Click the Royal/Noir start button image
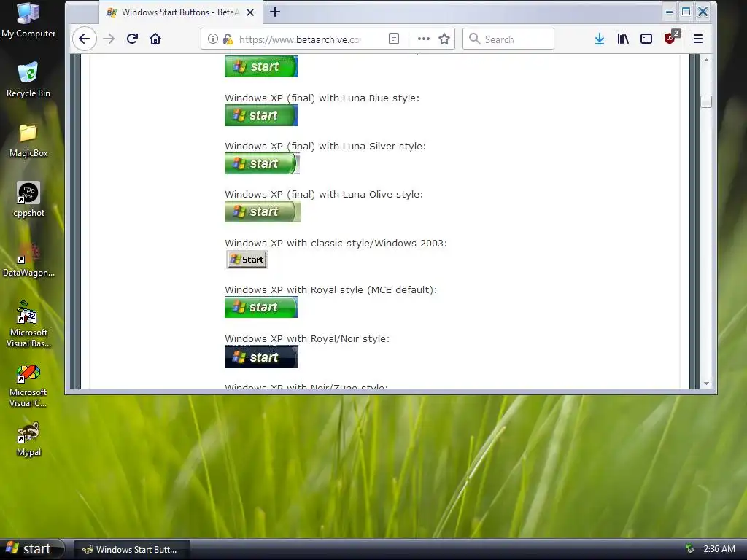Screen dimensions: 747x560 [262, 357]
